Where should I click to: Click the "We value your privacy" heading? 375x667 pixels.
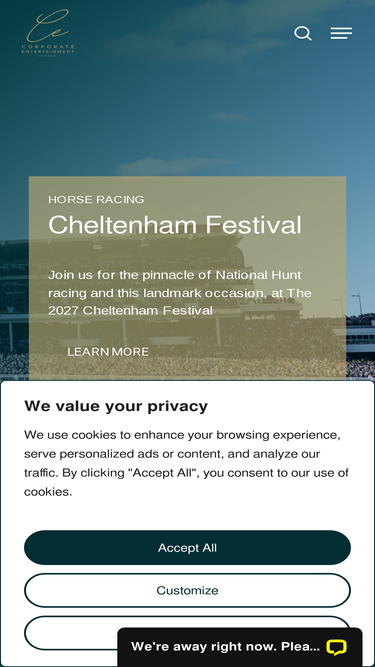click(116, 406)
